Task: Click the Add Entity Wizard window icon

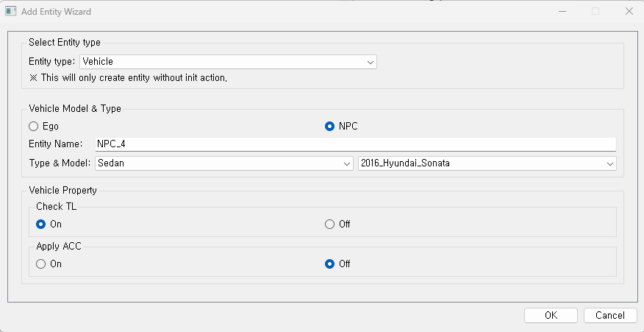Action: click(11, 12)
